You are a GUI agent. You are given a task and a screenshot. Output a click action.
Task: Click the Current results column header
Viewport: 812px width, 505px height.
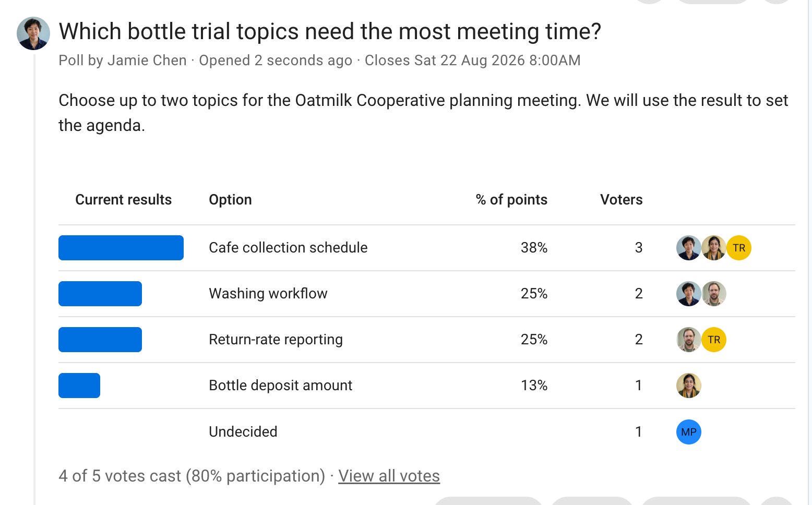tap(124, 200)
